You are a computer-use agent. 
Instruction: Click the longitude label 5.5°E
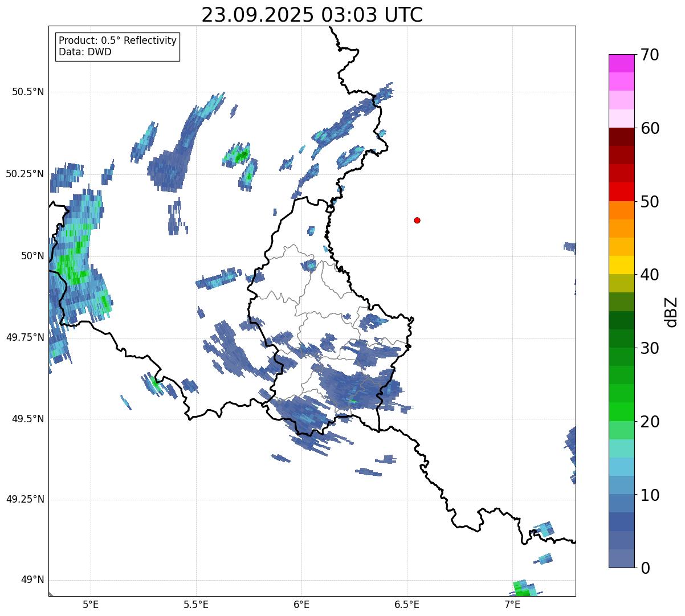tap(196, 604)
